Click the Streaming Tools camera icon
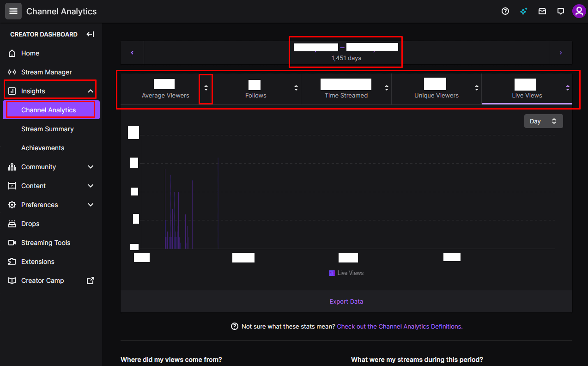 (x=12, y=243)
